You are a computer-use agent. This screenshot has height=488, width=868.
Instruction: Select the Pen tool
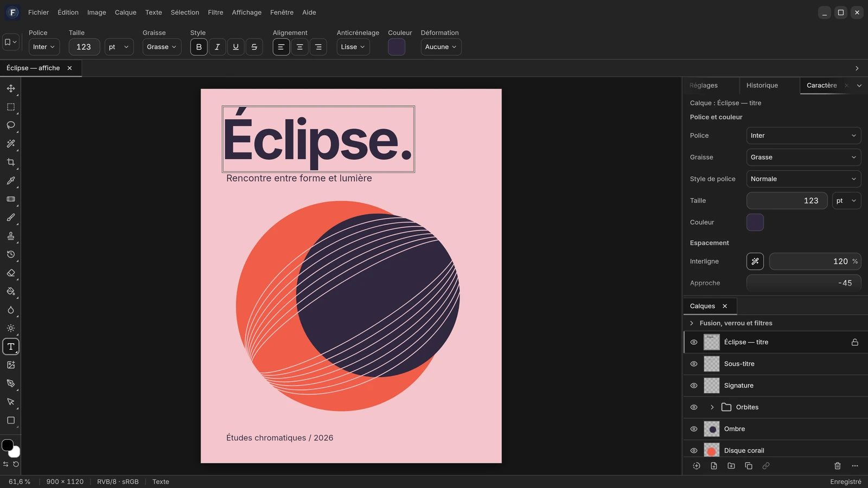[11, 383]
